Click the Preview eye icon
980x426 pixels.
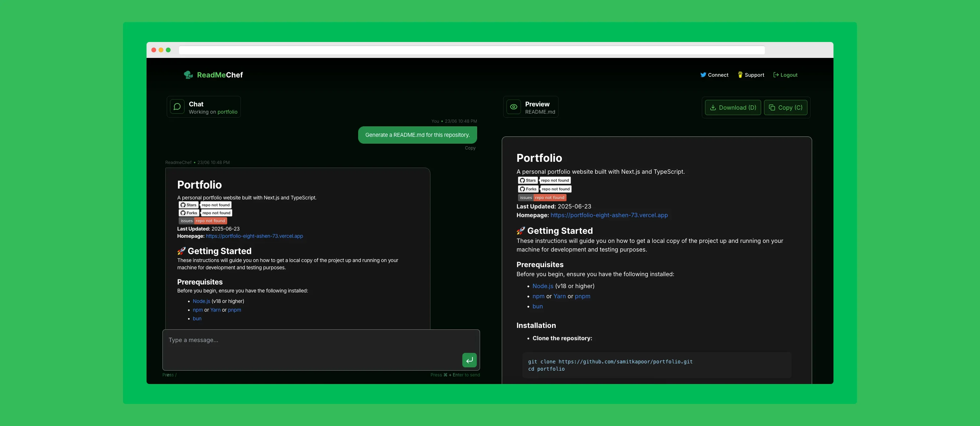[513, 107]
